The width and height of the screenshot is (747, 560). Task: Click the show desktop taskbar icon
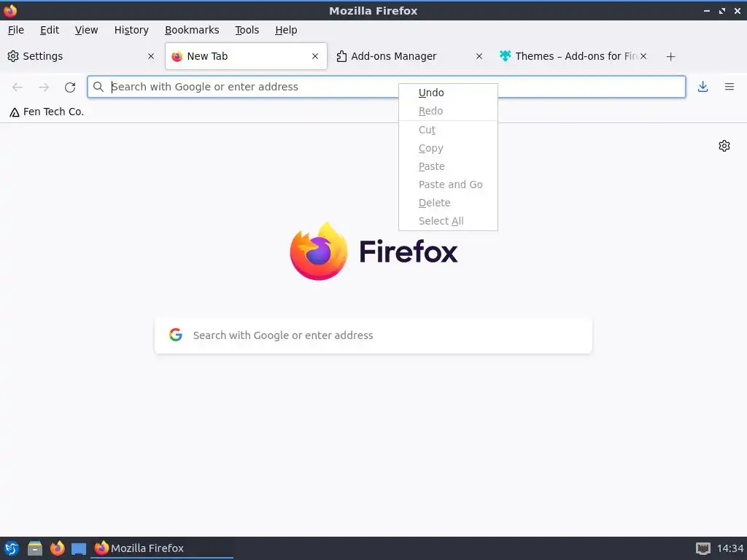[79, 549]
